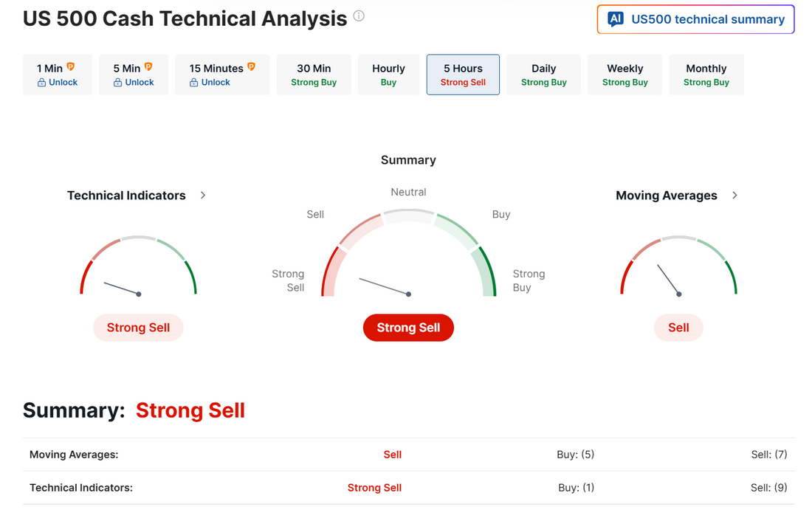The width and height of the screenshot is (812, 521).
Task: Click the red Strong Sell summary badge
Action: point(408,328)
